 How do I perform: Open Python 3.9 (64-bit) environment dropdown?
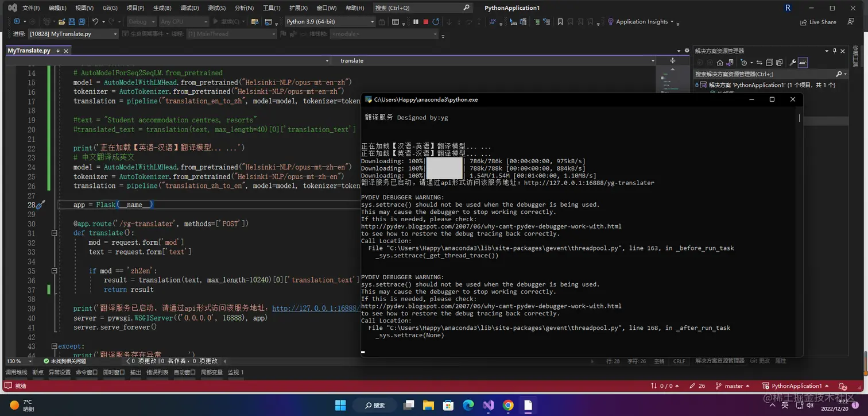tap(330, 22)
